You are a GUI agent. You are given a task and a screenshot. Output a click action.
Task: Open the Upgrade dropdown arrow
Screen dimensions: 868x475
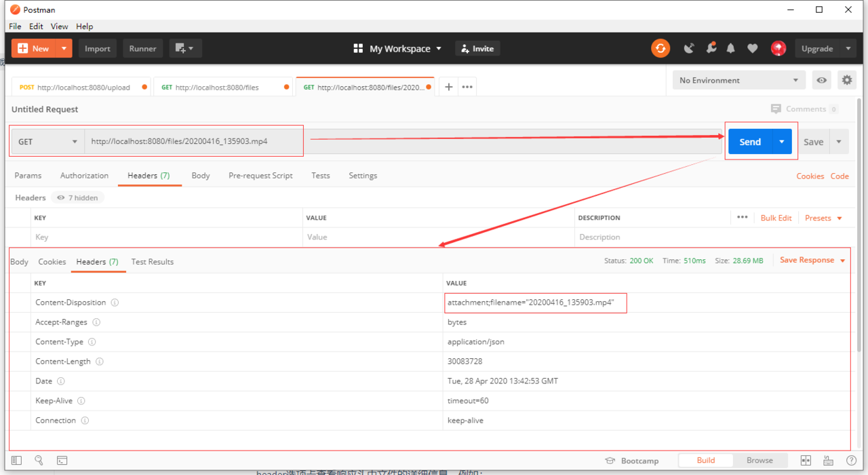click(848, 48)
